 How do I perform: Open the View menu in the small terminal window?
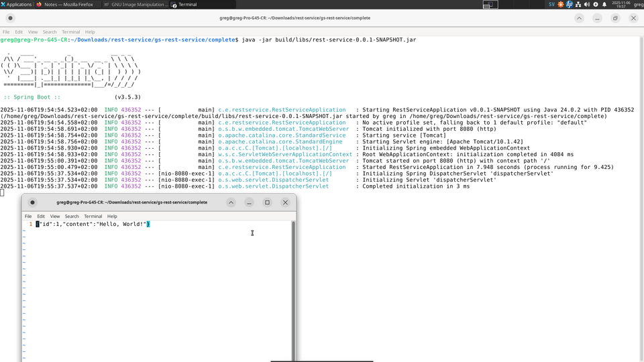pos(55,217)
